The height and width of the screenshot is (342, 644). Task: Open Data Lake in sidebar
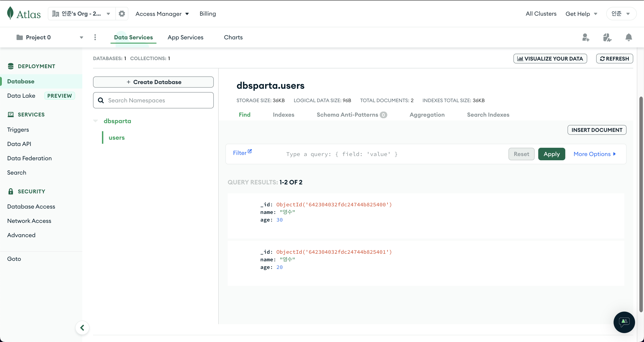21,95
